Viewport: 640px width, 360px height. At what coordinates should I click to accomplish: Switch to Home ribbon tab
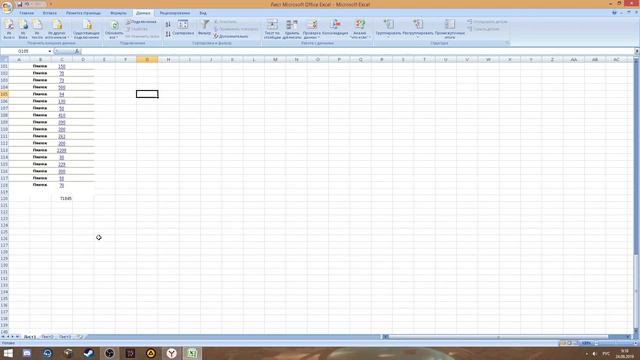27,13
